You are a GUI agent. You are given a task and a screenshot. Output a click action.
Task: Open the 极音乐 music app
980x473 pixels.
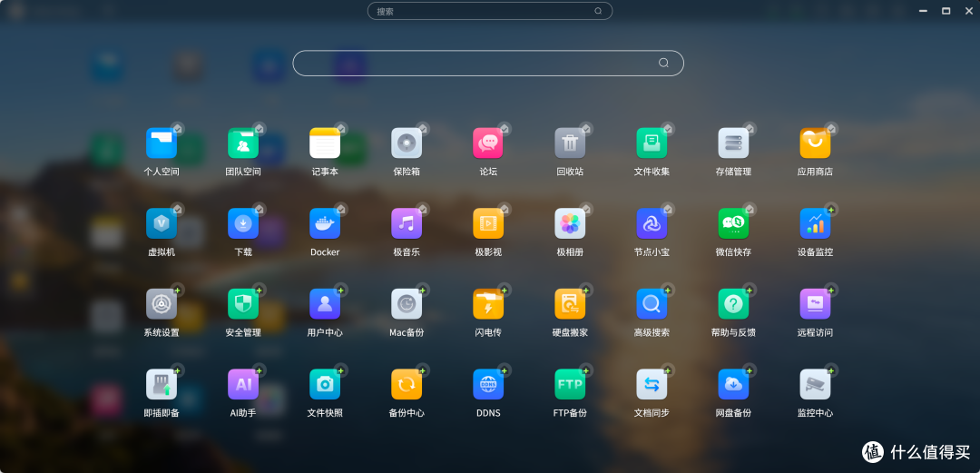pyautogui.click(x=407, y=223)
